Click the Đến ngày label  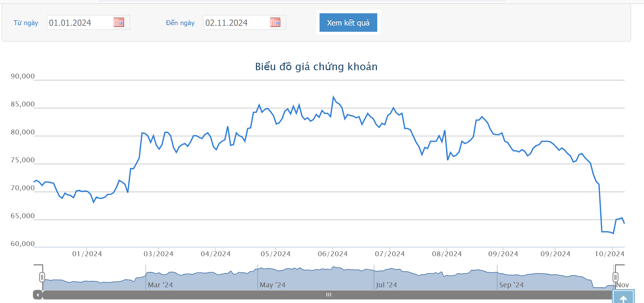(x=180, y=23)
